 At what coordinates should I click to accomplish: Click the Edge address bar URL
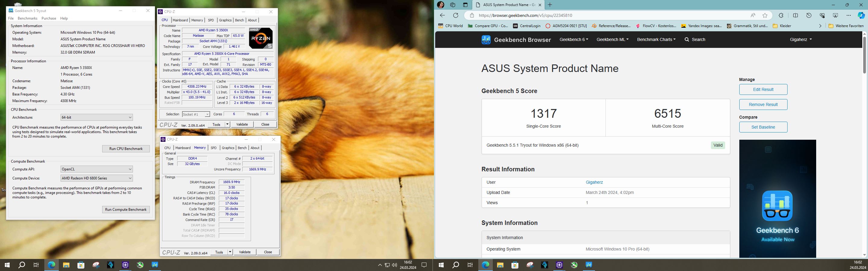point(525,15)
